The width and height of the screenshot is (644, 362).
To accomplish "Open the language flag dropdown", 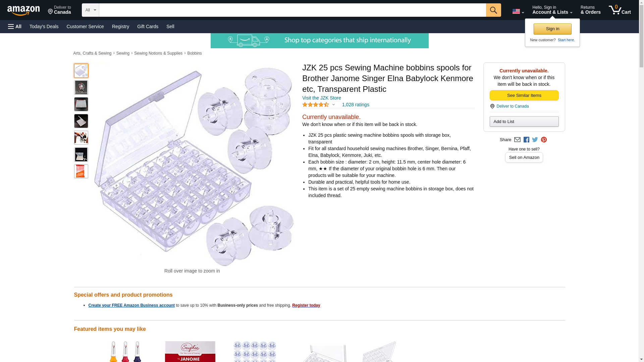I will (518, 11).
